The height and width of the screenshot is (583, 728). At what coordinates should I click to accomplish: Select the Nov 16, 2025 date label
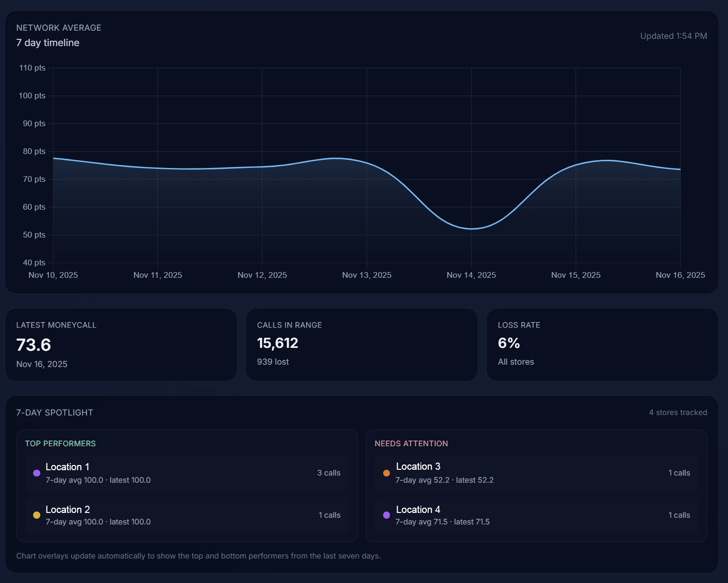[x=680, y=275]
